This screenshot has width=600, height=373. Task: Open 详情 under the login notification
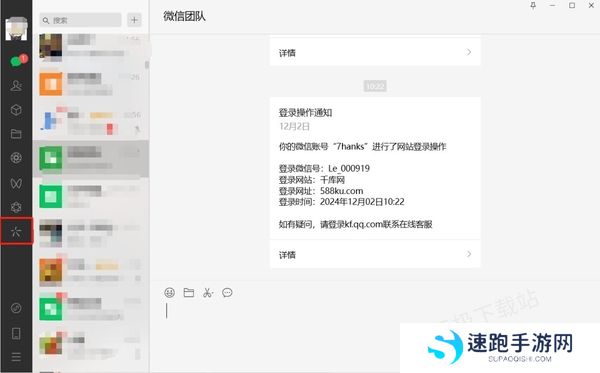click(375, 254)
